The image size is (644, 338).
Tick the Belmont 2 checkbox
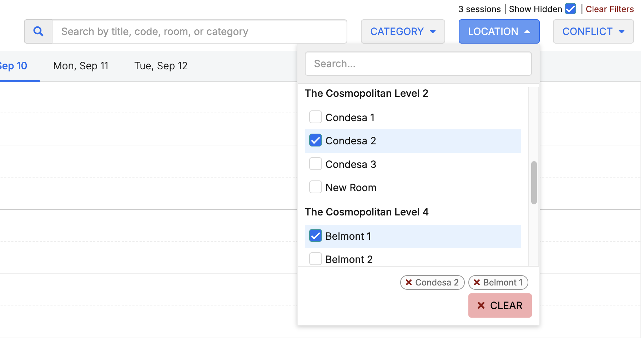(x=315, y=259)
